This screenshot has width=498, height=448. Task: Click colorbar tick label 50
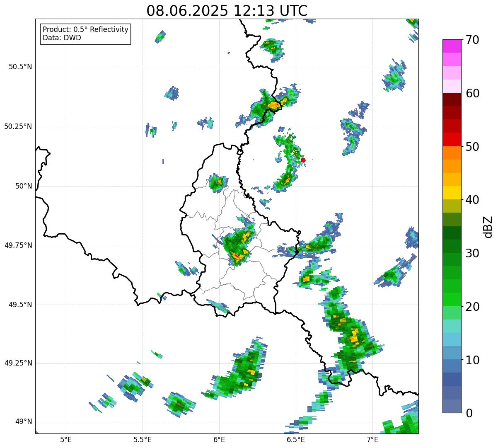pyautogui.click(x=472, y=147)
